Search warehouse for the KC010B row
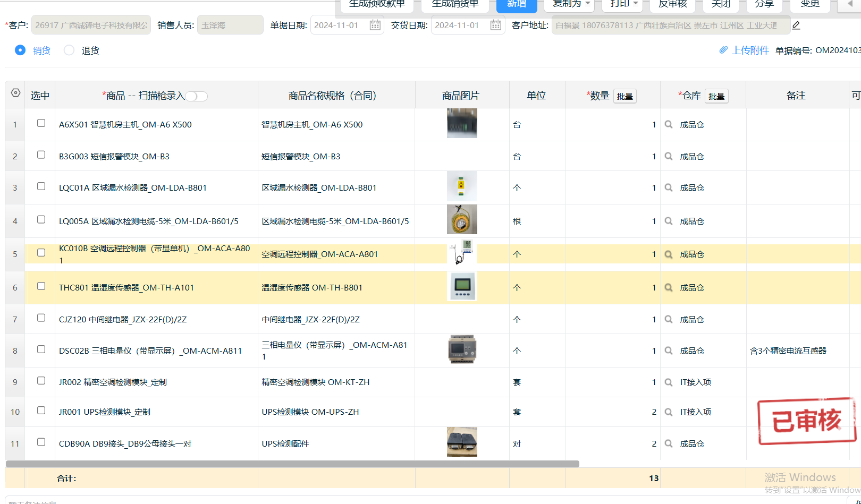Screen dimensions: 861x504 pos(669,254)
